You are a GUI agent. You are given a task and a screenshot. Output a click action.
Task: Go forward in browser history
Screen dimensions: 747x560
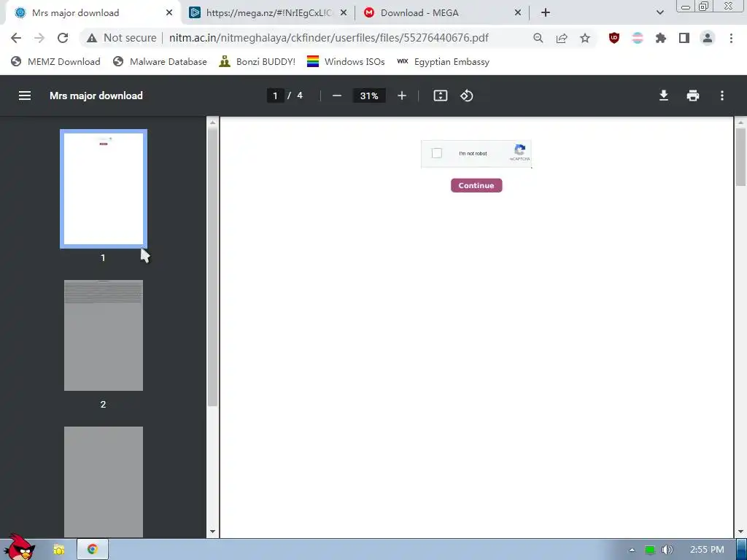pyautogui.click(x=39, y=38)
